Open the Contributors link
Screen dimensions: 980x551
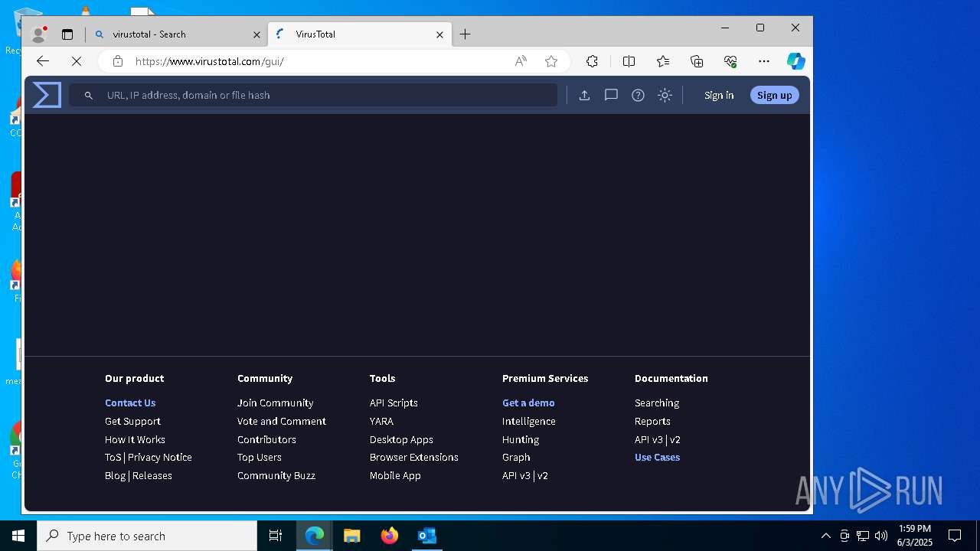pyautogui.click(x=266, y=439)
